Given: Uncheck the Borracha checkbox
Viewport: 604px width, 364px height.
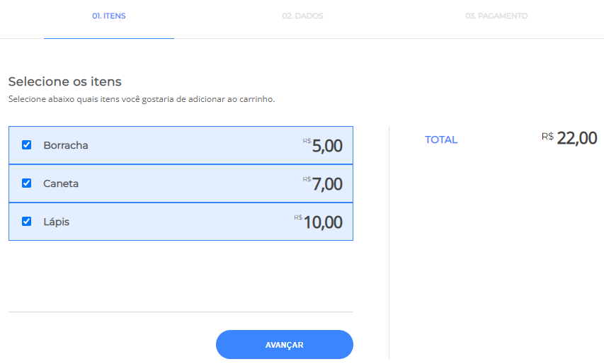Looking at the screenshot, I should [27, 145].
